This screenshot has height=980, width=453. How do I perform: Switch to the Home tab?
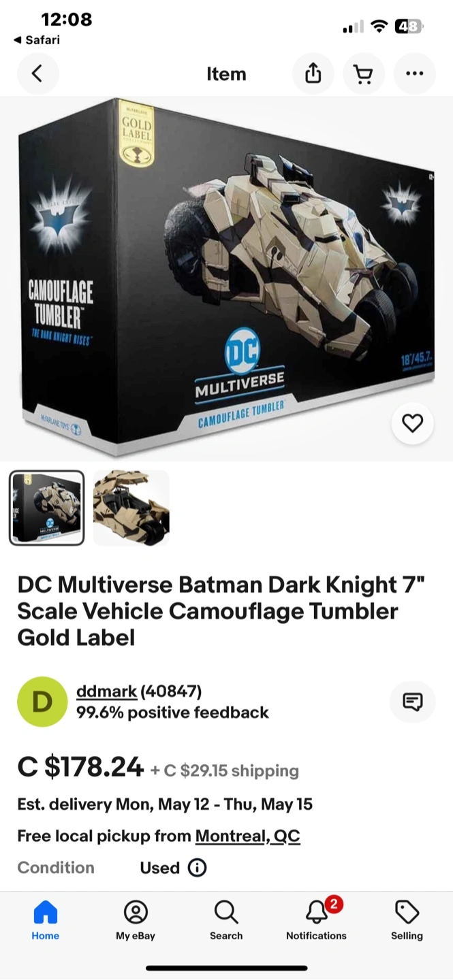(46, 921)
